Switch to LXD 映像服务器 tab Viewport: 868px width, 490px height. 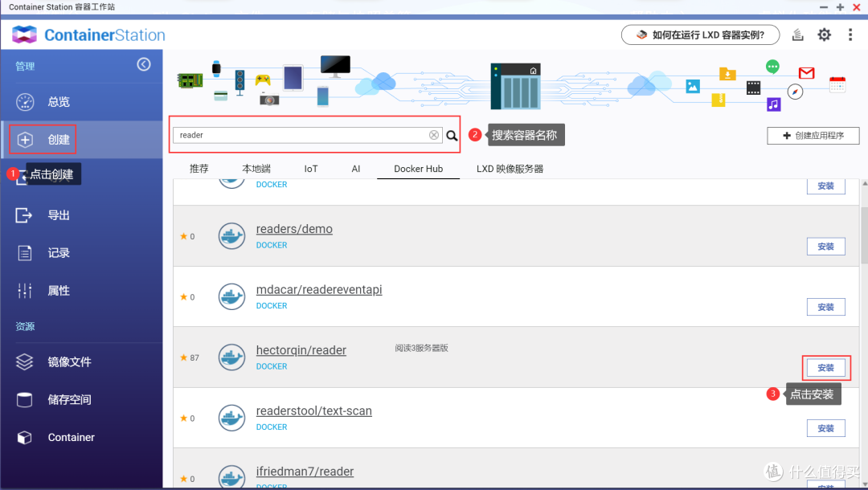pyautogui.click(x=510, y=169)
